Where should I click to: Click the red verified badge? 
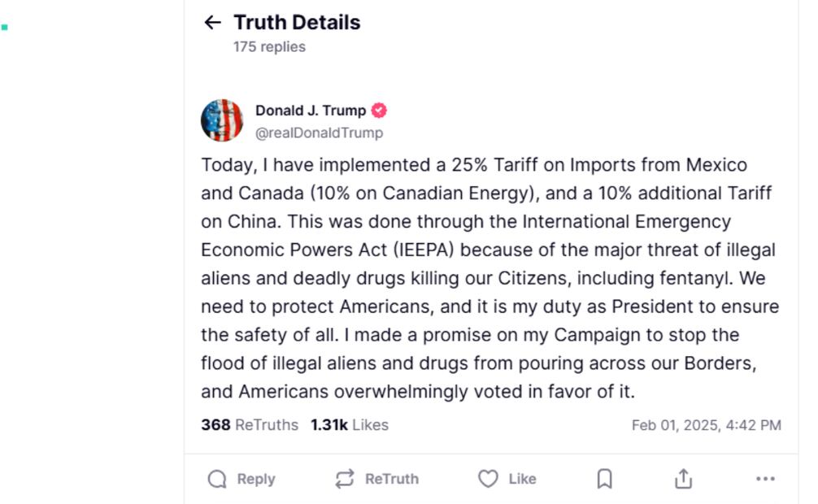[x=379, y=111]
